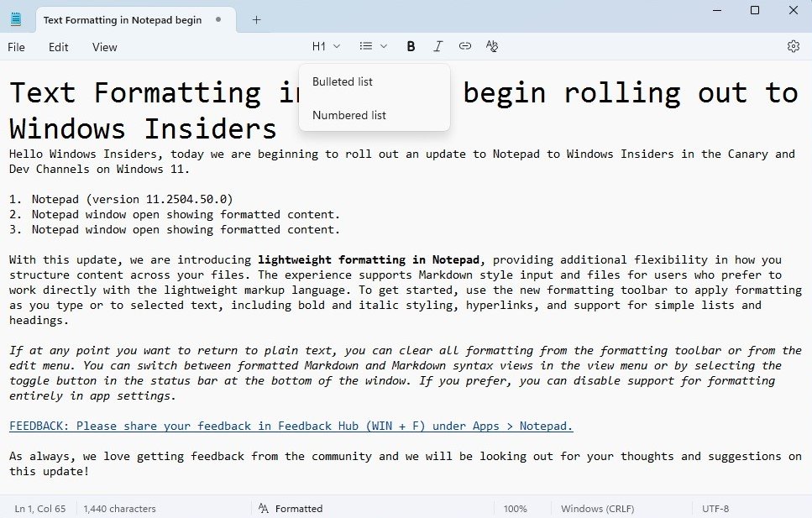Screen dimensions: 812x518
Task: Click UTF-8 encoding indicator
Action: (715, 509)
